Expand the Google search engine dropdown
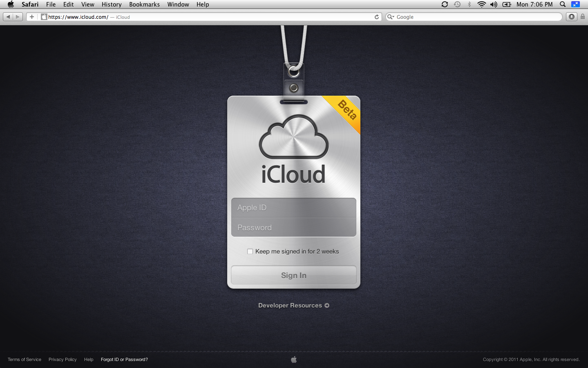This screenshot has width=588, height=368. point(391,17)
